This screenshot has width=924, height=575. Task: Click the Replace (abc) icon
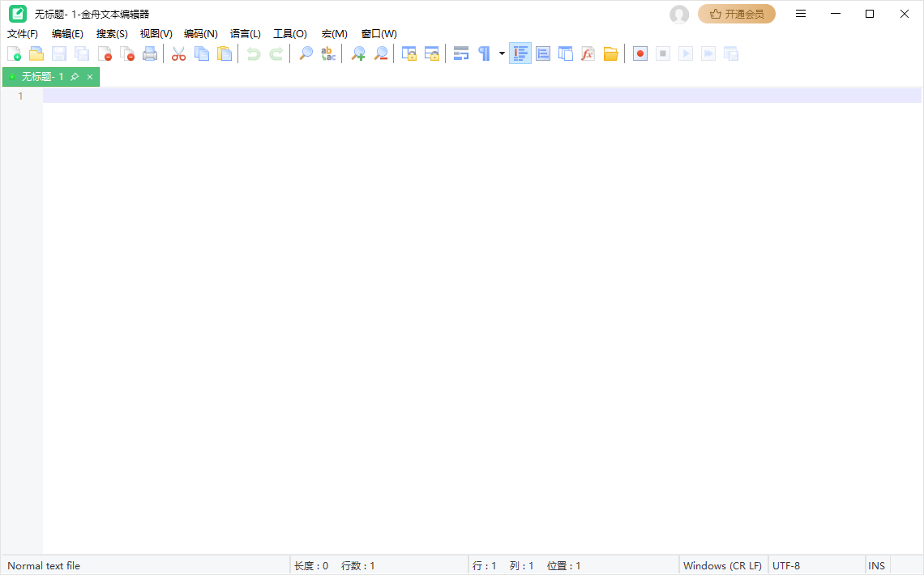pos(328,53)
